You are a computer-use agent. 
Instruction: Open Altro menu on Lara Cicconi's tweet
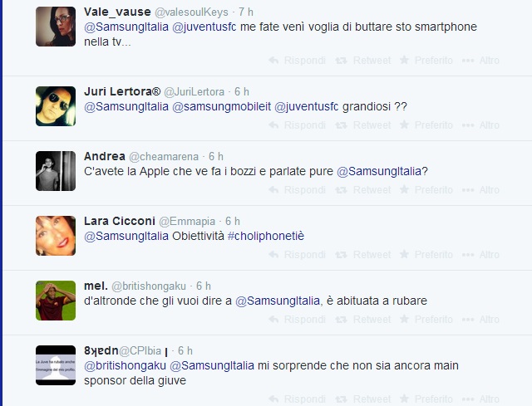(480, 255)
